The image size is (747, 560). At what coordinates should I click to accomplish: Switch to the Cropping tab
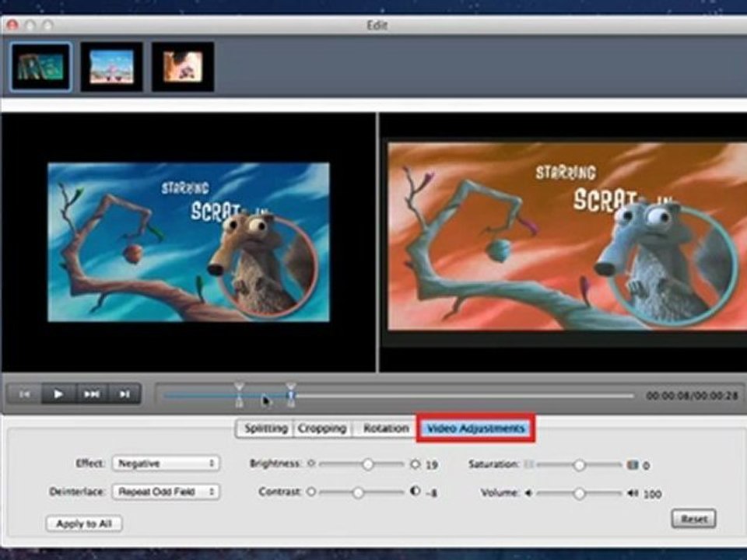(x=322, y=428)
